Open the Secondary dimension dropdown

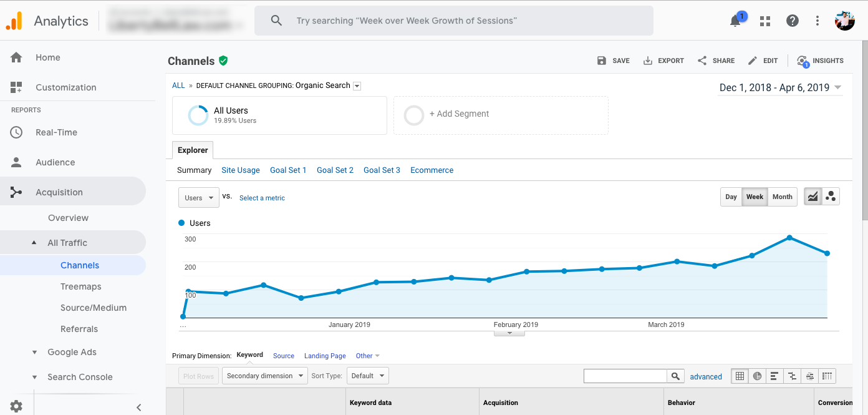[x=264, y=376]
